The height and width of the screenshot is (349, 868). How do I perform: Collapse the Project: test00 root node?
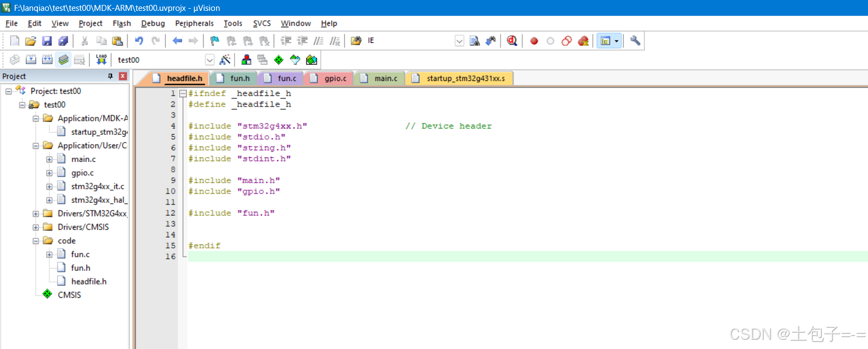tap(9, 91)
